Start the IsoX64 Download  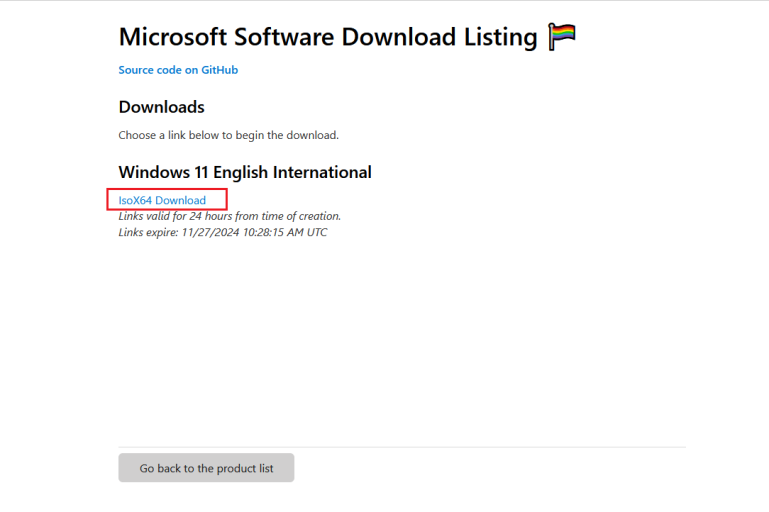point(162,200)
